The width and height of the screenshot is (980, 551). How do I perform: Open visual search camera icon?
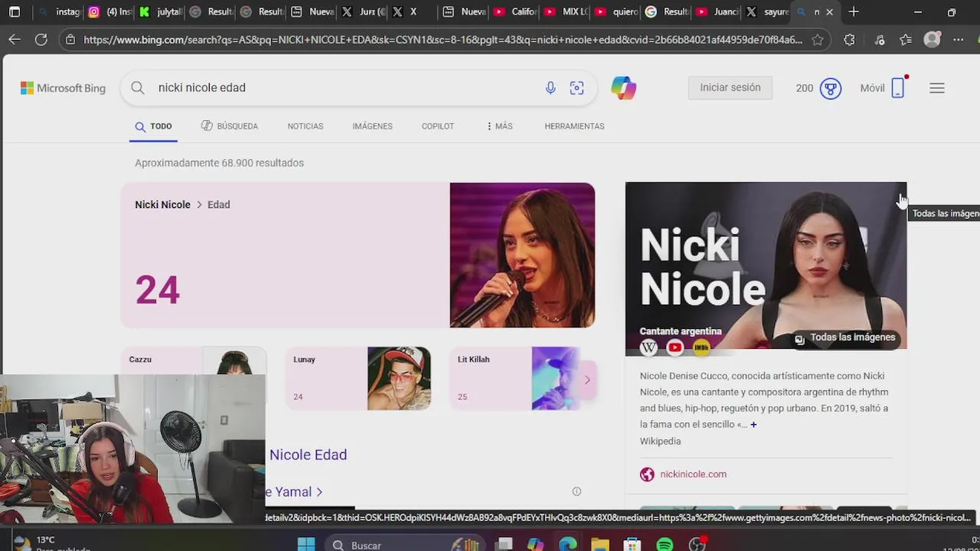click(x=577, y=88)
